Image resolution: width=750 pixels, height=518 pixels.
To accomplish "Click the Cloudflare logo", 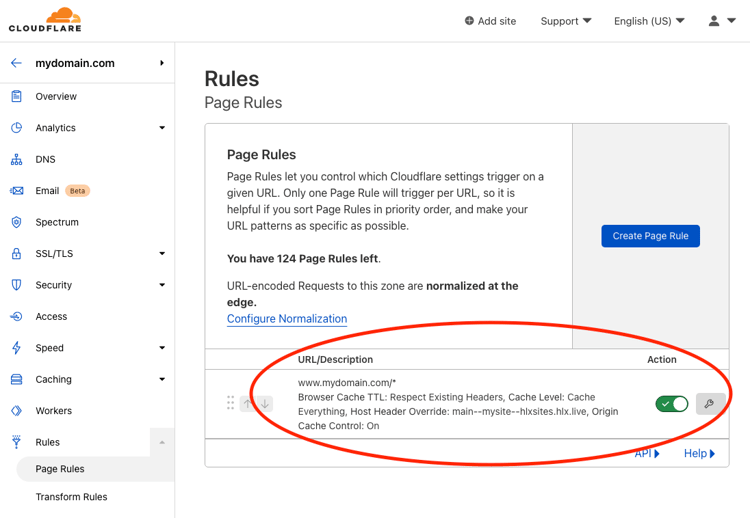I will coord(45,20).
